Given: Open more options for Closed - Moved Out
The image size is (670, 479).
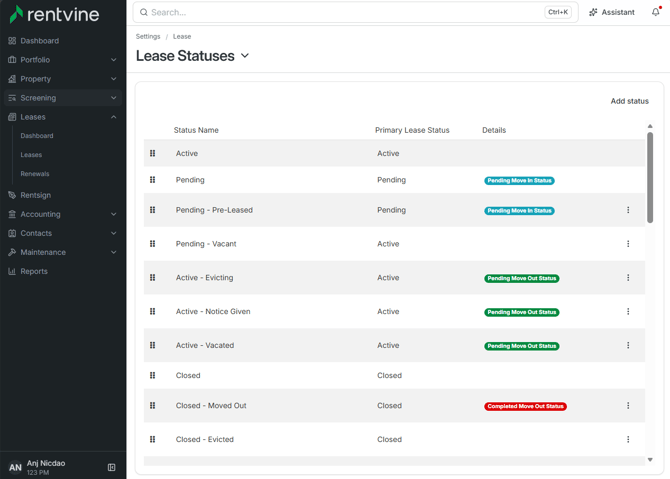Looking at the screenshot, I should pos(628,406).
